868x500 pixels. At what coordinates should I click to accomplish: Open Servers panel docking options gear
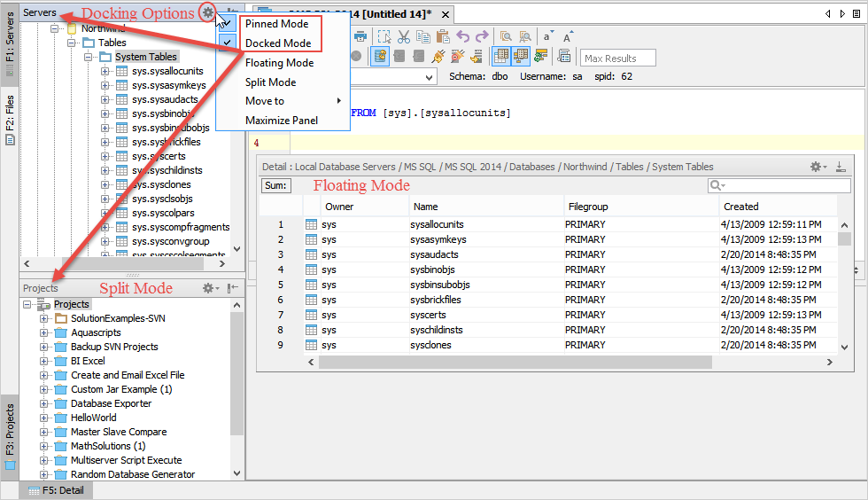(x=207, y=12)
